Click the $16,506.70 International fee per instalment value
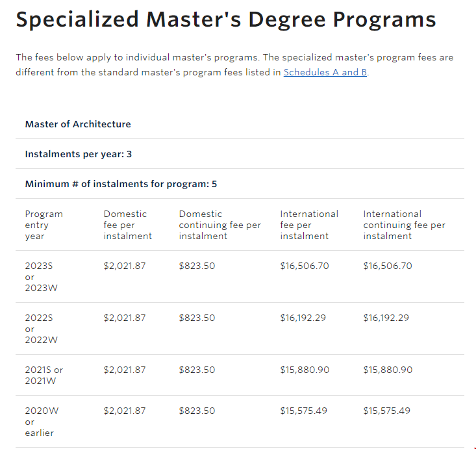Screen dimensions: 476x449 pos(304,266)
